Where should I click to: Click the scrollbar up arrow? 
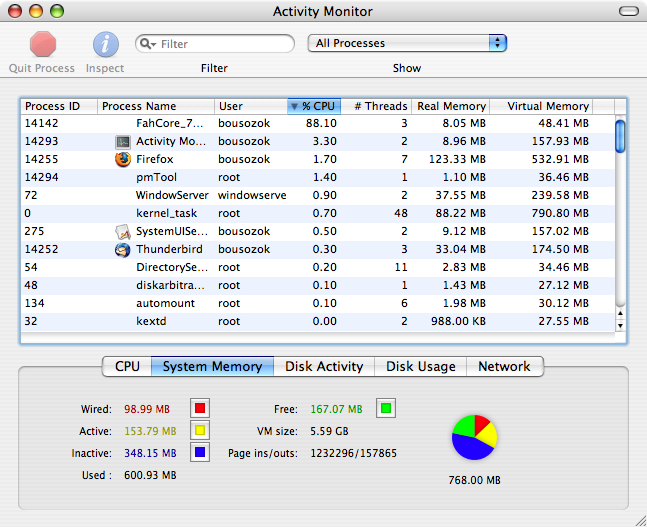click(x=620, y=313)
